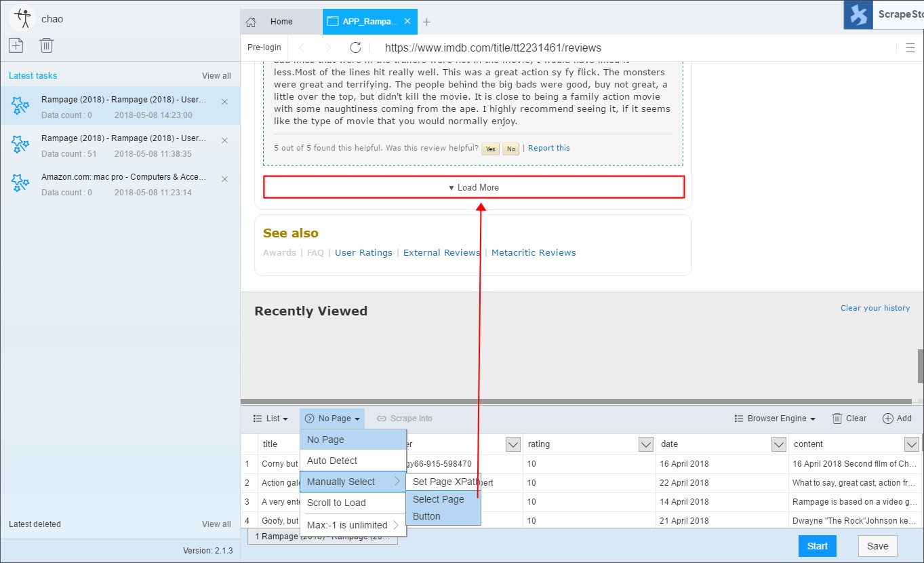Add a new tab with plus icon

pos(426,22)
